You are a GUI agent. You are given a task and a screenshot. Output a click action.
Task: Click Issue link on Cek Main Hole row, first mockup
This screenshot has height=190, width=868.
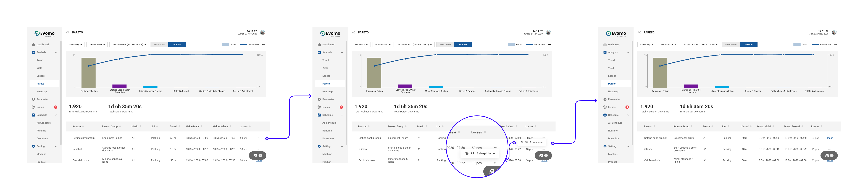point(258,161)
